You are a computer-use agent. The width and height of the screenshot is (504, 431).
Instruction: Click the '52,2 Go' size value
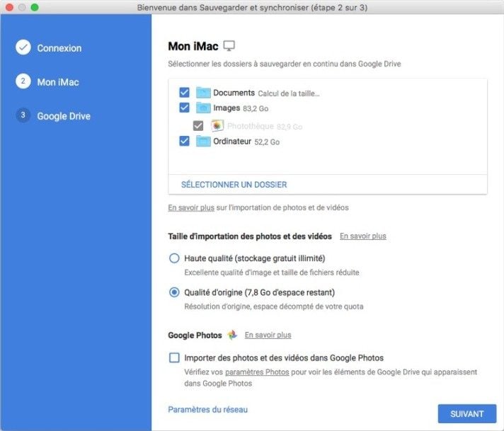pyautogui.click(x=267, y=142)
